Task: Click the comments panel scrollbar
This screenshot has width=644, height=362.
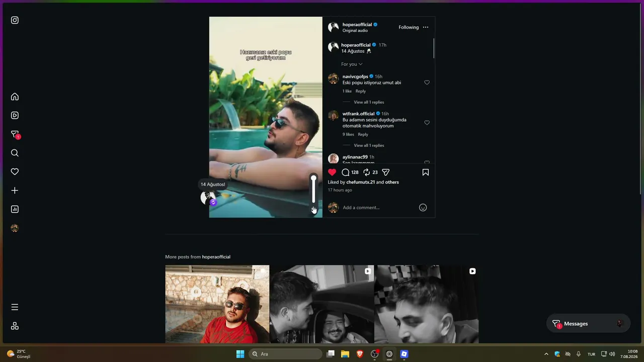Action: coord(434,48)
